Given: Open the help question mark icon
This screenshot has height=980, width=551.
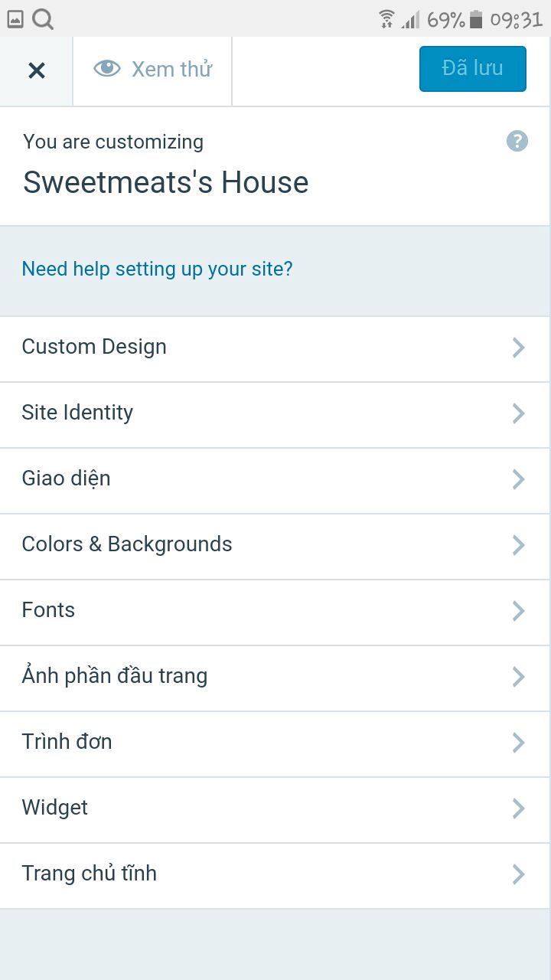Looking at the screenshot, I should pos(517,141).
